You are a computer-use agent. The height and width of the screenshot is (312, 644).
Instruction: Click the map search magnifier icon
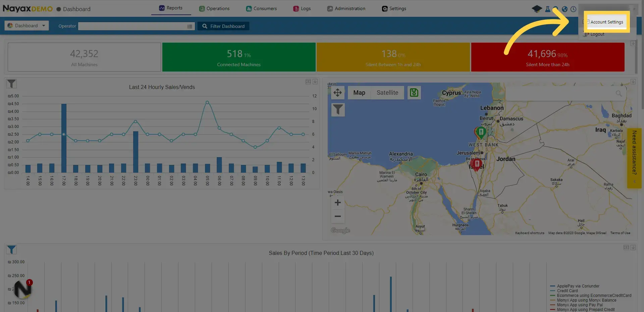click(x=619, y=93)
